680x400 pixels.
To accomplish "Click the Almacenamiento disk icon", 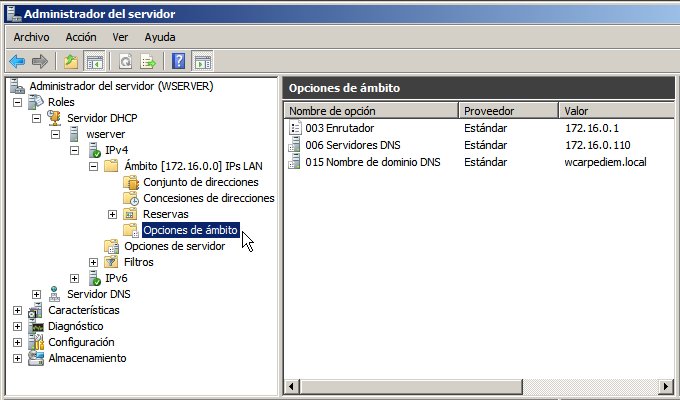I will pyautogui.click(x=36, y=358).
